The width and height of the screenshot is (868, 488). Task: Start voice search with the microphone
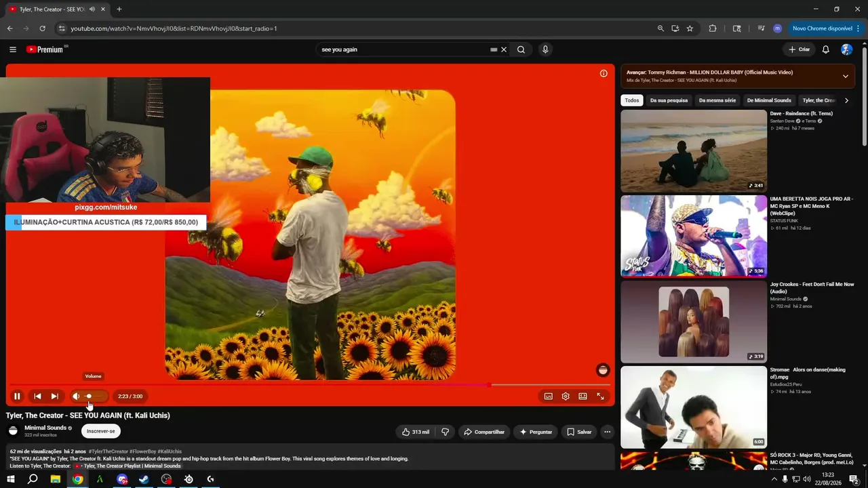[x=545, y=49]
